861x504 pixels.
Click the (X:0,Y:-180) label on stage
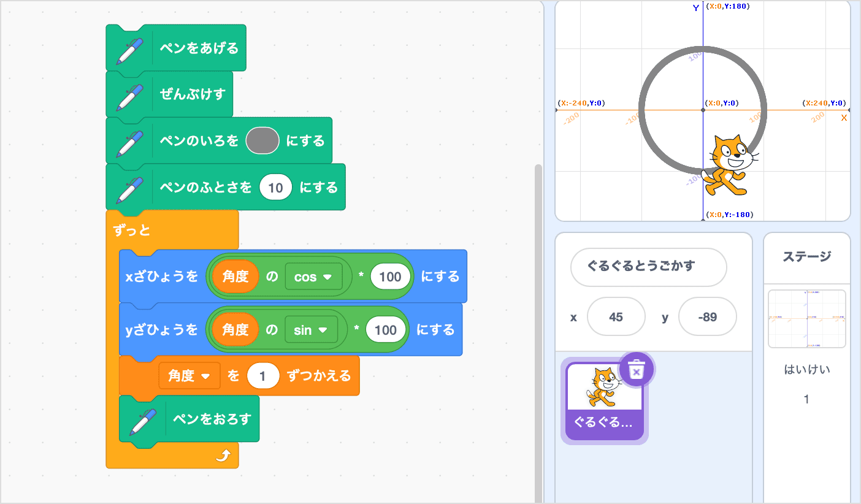[730, 215]
